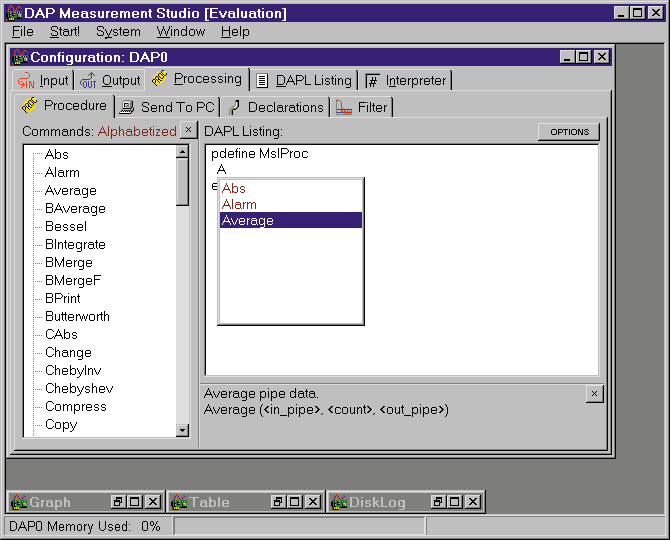Choose Abs from the autocomplete popup
Viewport: 670px width, 540px height.
point(234,188)
